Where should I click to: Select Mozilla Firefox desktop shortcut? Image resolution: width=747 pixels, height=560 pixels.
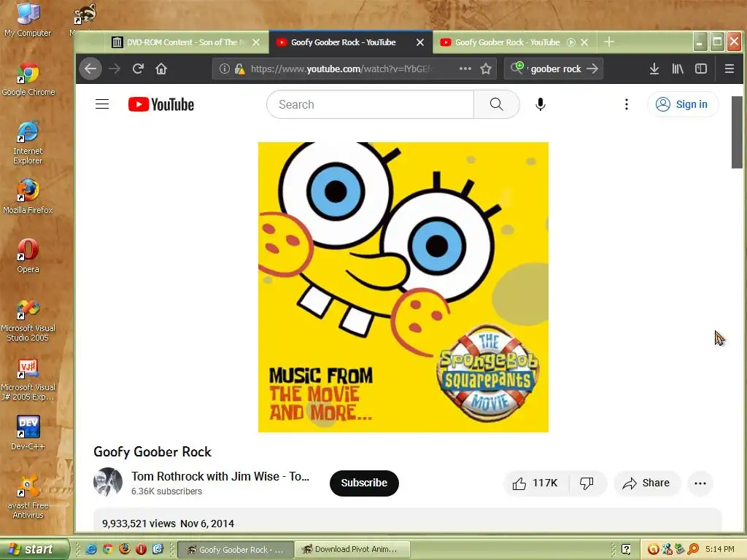[x=28, y=196]
